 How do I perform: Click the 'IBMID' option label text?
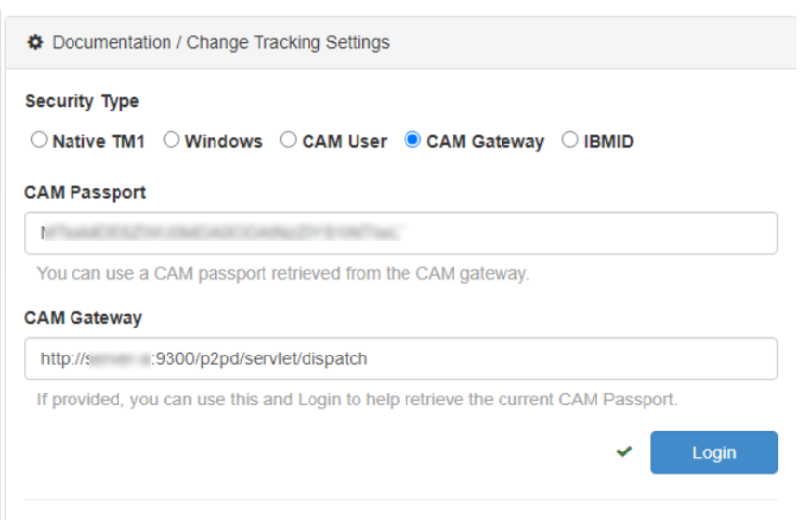(608, 141)
